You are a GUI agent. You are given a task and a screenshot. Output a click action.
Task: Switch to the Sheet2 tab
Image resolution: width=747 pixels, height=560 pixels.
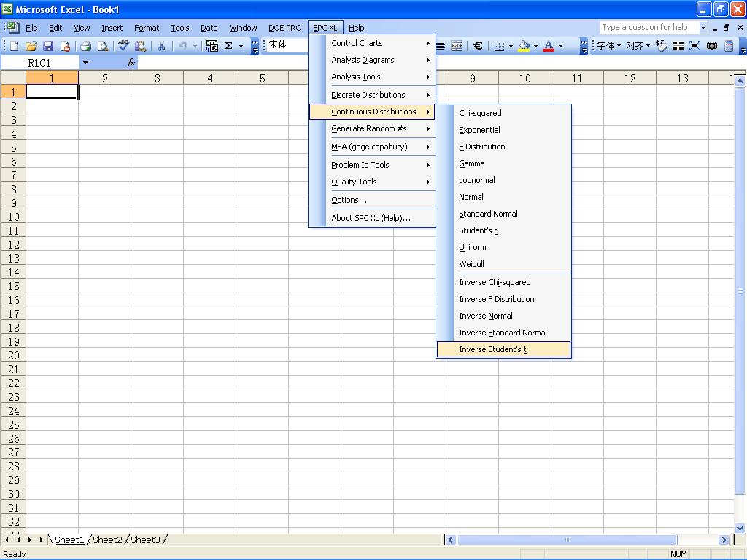coord(107,540)
